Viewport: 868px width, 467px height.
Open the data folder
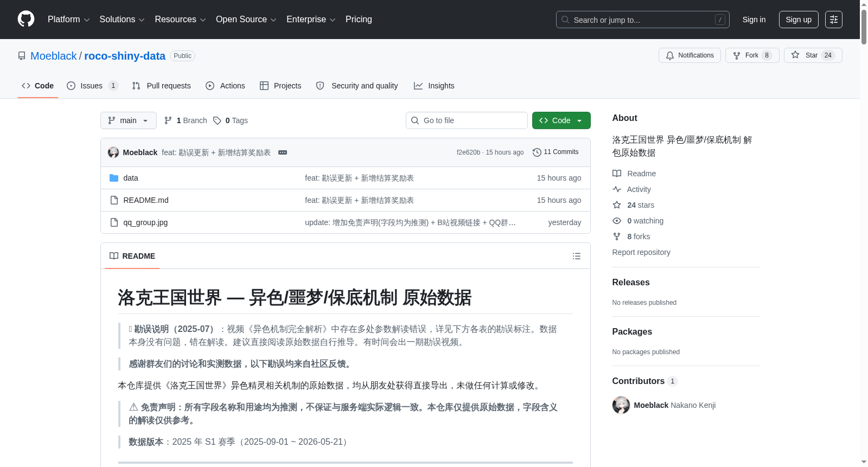pos(131,178)
